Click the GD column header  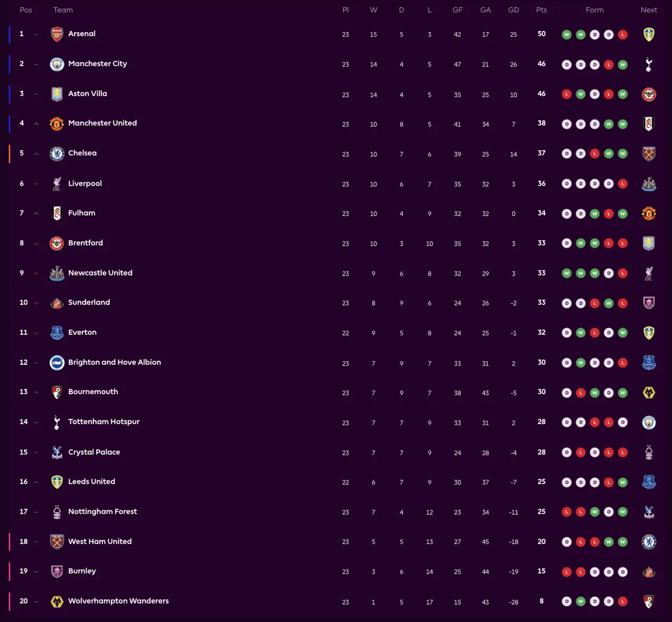[513, 10]
